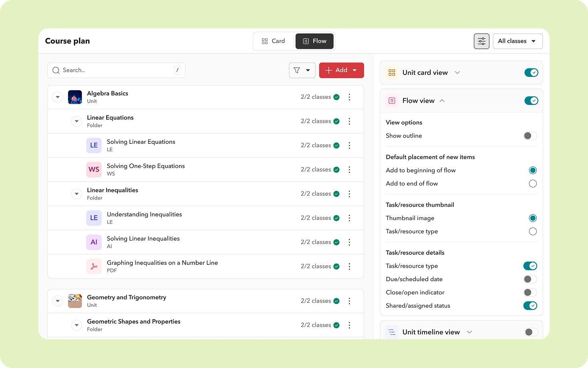
Task: Expand the Unit card view section chevron
Action: pos(457,73)
